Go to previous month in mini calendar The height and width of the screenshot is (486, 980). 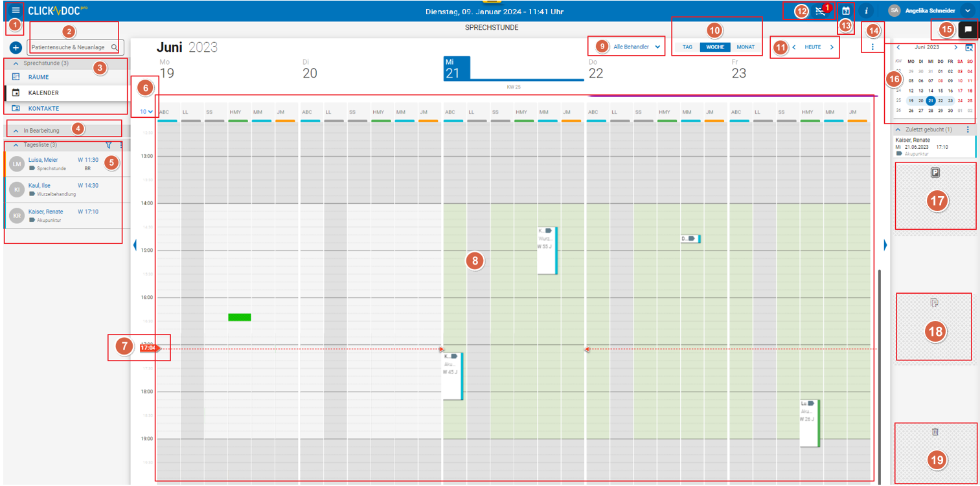[898, 47]
